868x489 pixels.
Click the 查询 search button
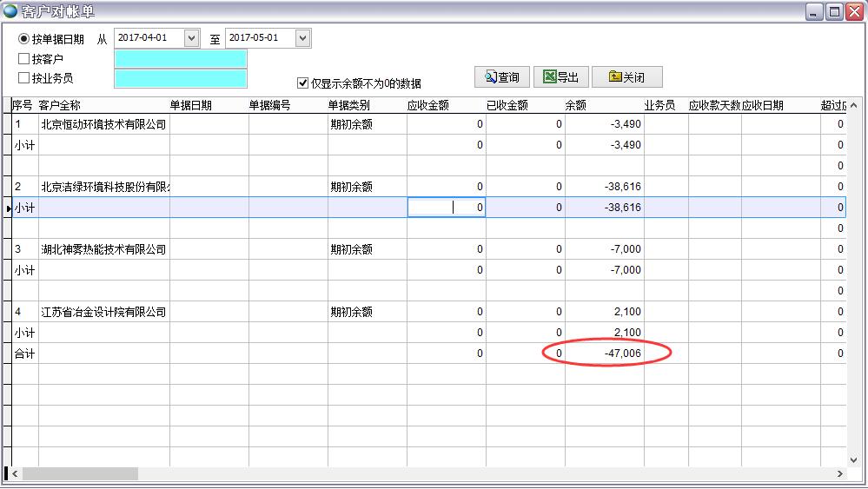501,77
